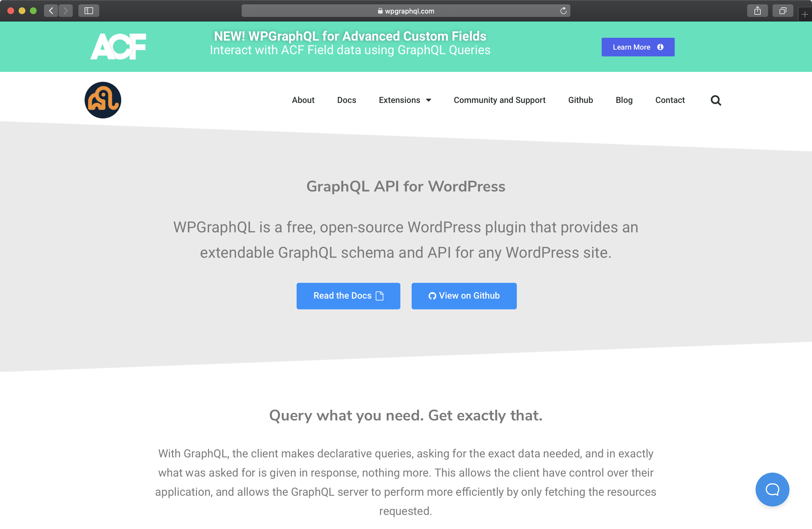This screenshot has width=812, height=529.
Task: Toggle the Safari sidebar
Action: 89,11
